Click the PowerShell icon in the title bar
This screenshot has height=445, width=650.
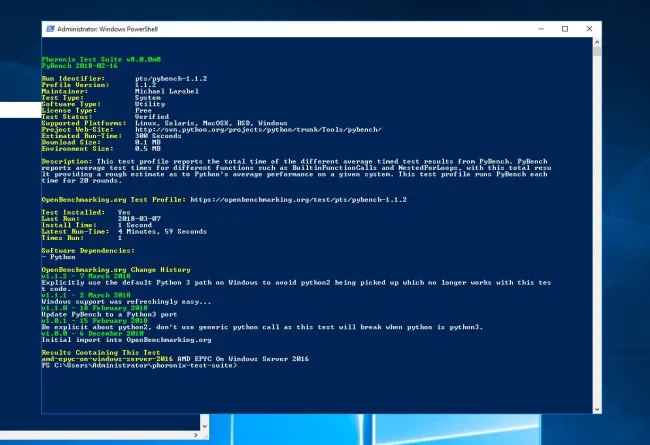(x=47, y=31)
